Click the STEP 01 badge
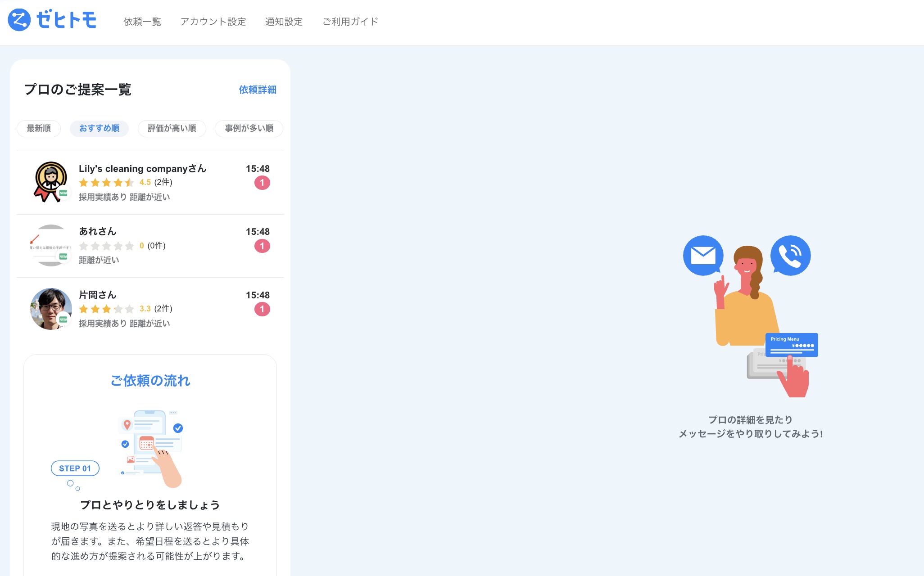 click(x=75, y=468)
